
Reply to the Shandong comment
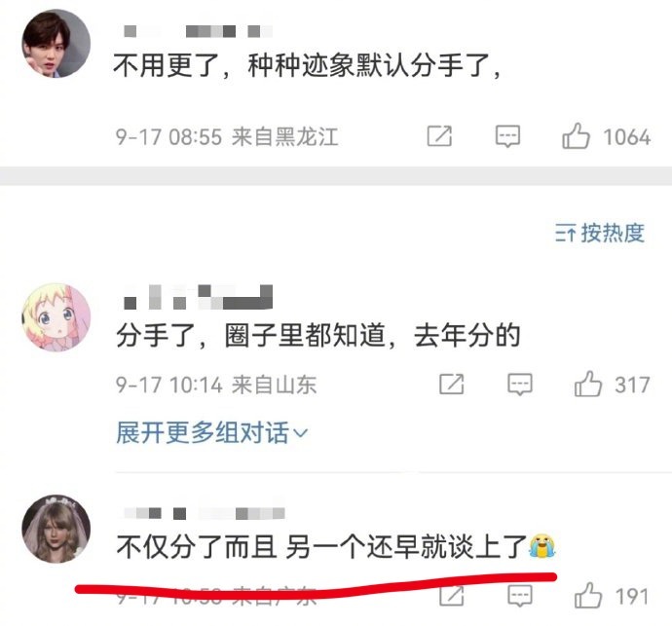(x=520, y=384)
